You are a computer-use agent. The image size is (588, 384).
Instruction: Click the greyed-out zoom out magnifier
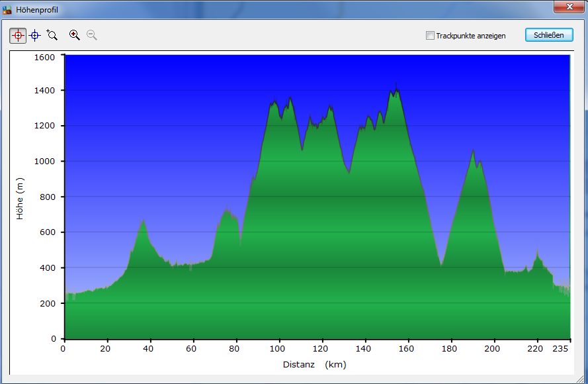point(92,35)
